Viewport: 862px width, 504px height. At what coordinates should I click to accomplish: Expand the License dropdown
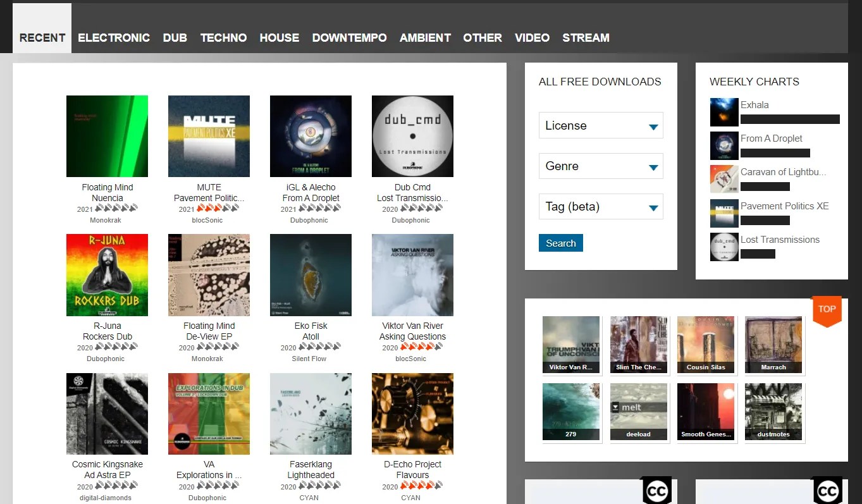[601, 125]
